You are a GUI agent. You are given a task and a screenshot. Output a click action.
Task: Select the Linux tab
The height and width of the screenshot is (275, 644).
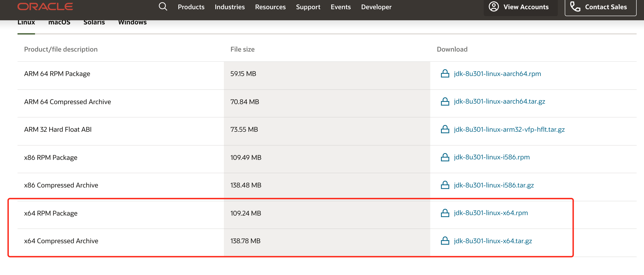(26, 23)
